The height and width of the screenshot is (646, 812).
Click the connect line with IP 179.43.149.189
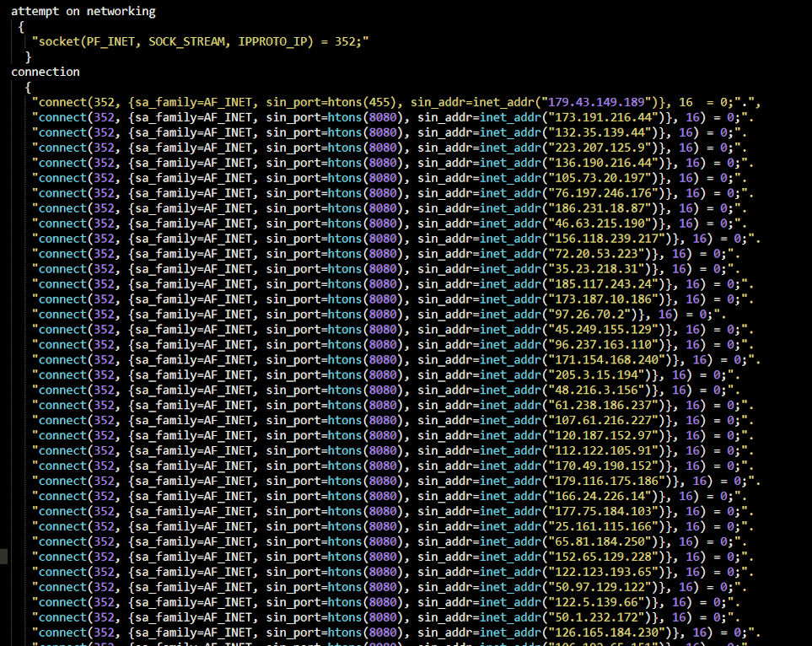point(396,102)
